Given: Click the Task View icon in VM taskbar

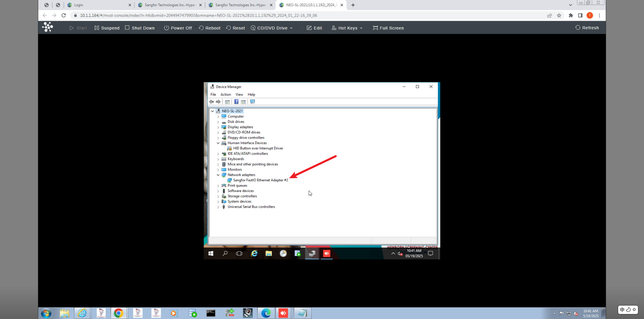Looking at the screenshot, I should click(x=239, y=254).
